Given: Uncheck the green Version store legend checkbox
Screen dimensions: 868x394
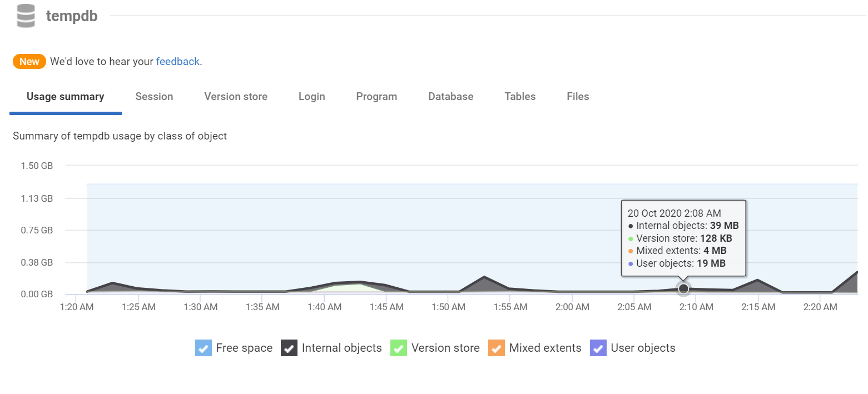Looking at the screenshot, I should [x=399, y=348].
